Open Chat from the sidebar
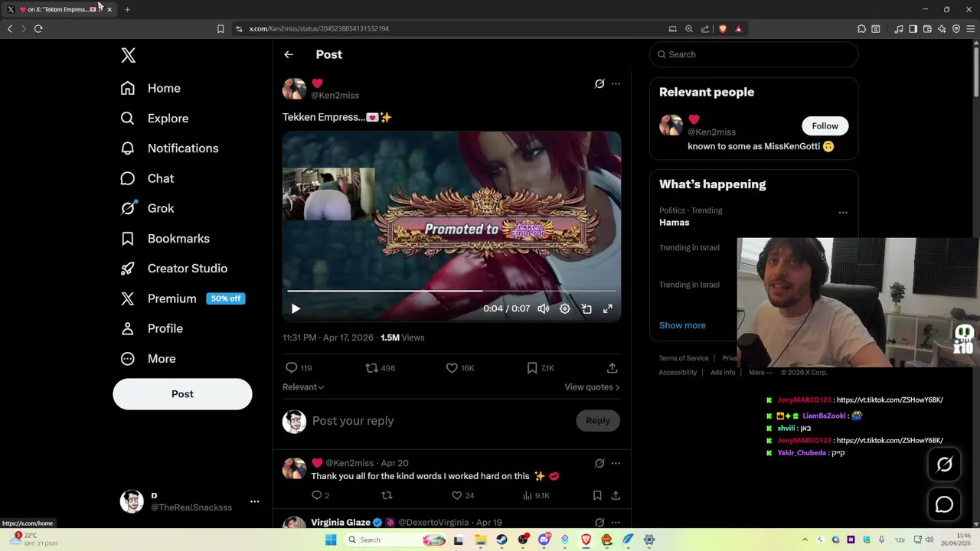This screenshot has height=551, width=980. pos(147,178)
